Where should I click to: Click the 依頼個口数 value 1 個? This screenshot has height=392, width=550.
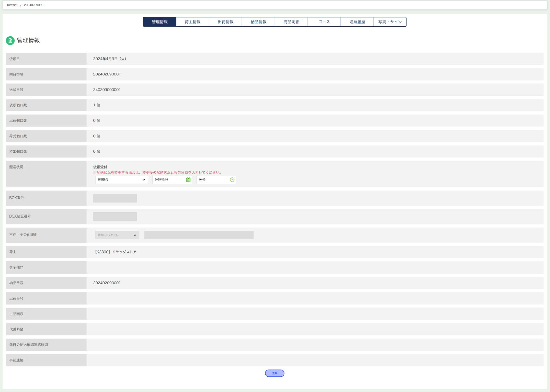coord(97,105)
